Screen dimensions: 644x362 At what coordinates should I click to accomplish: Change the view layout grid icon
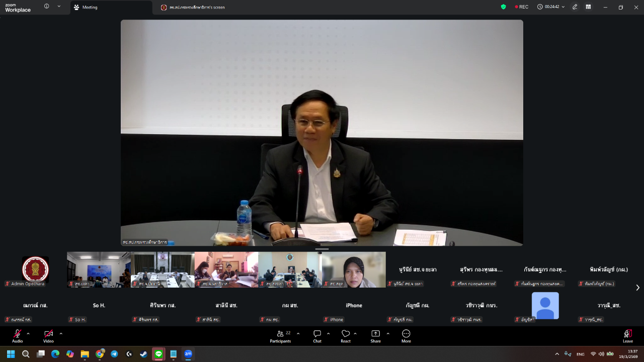click(x=588, y=7)
